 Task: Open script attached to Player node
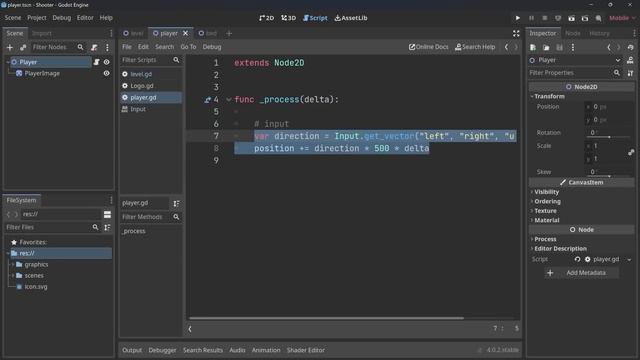(96, 62)
